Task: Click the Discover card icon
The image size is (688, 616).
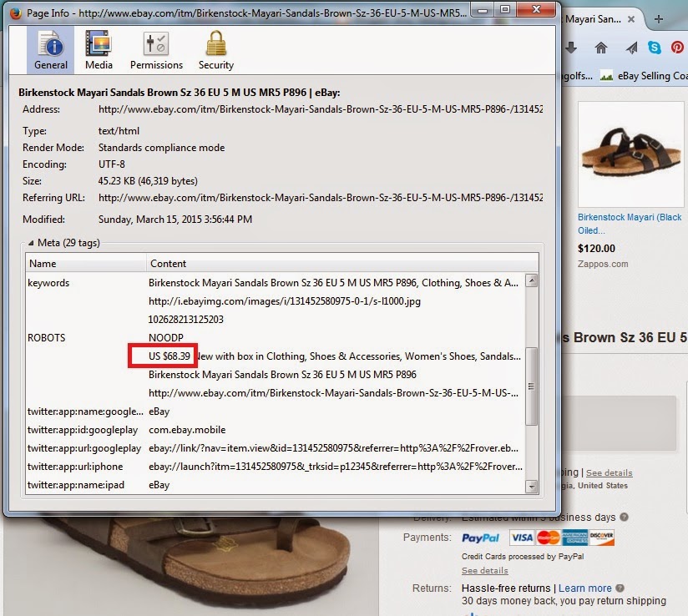Action: coord(601,538)
